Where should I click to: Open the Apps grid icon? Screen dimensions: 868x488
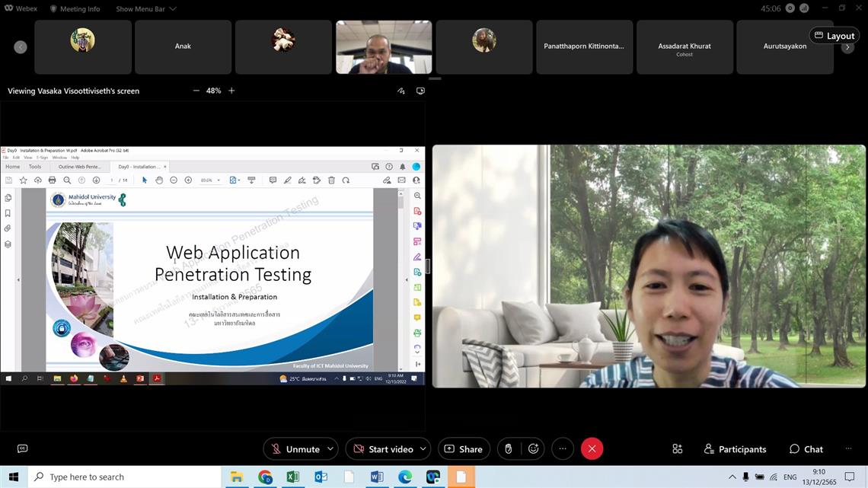(x=677, y=449)
